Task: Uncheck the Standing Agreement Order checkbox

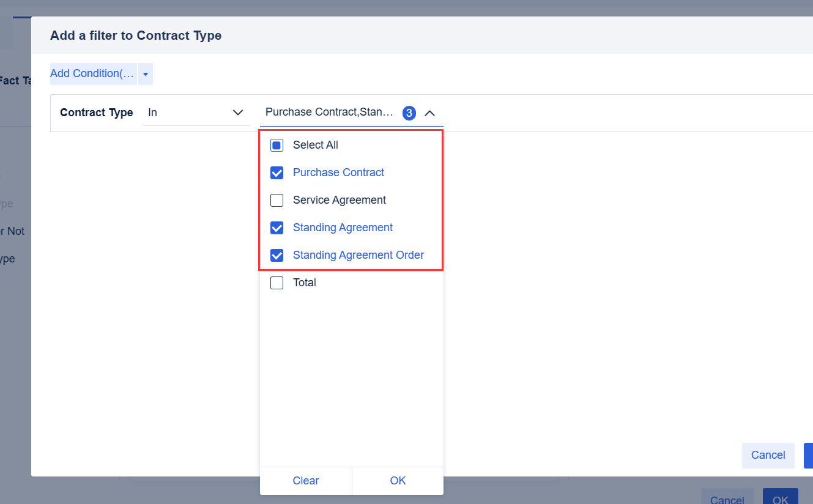Action: pos(277,256)
